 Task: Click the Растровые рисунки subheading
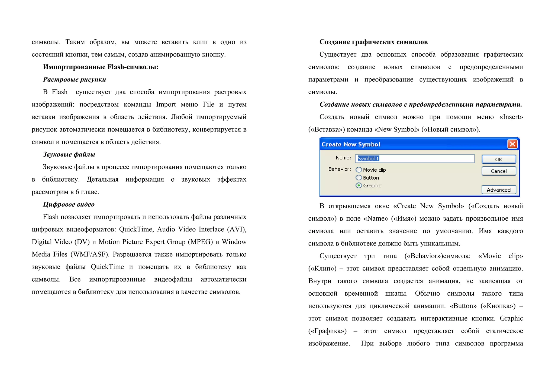coord(74,80)
